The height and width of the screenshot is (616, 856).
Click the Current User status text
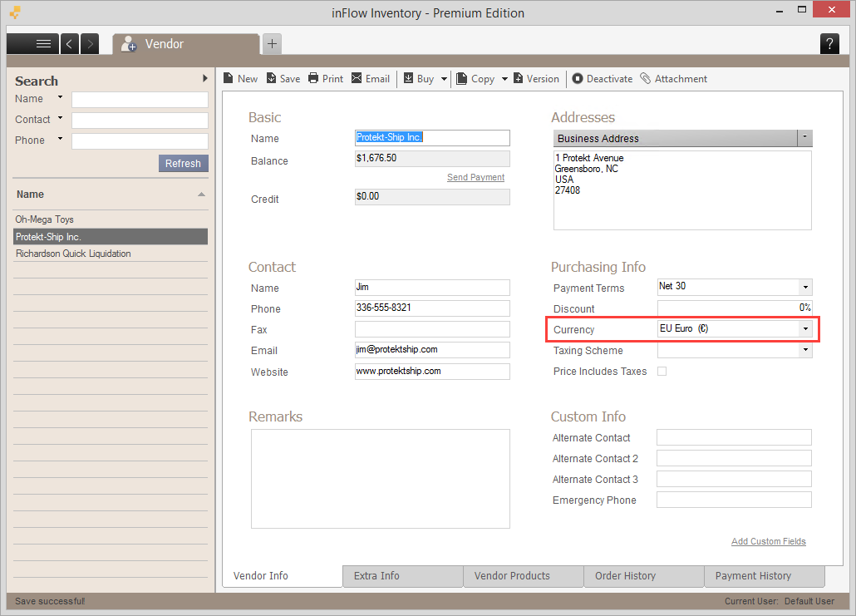pos(780,601)
